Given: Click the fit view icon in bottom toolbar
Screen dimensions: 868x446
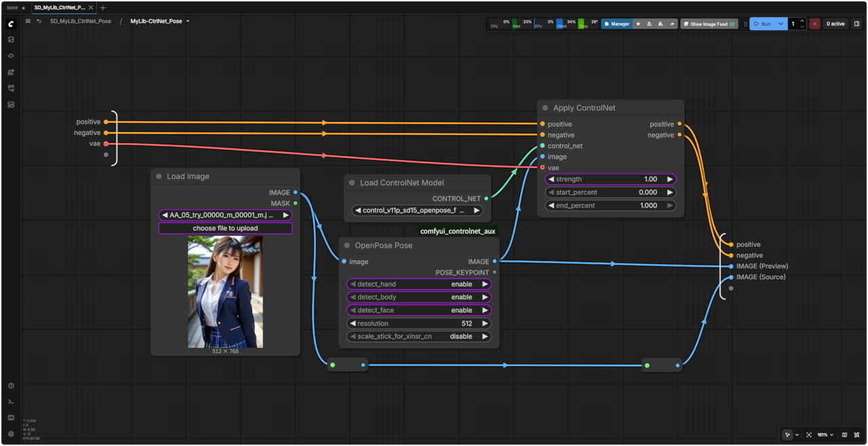Looking at the screenshot, I should coord(809,434).
